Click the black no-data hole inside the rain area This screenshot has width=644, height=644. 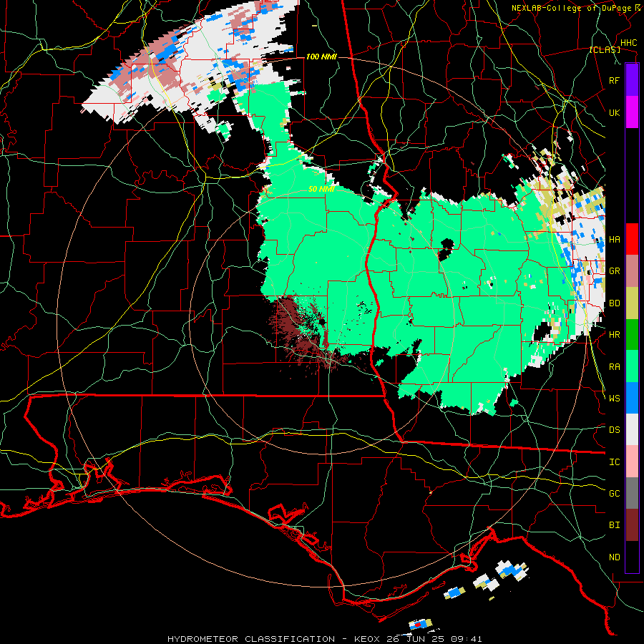(445, 249)
